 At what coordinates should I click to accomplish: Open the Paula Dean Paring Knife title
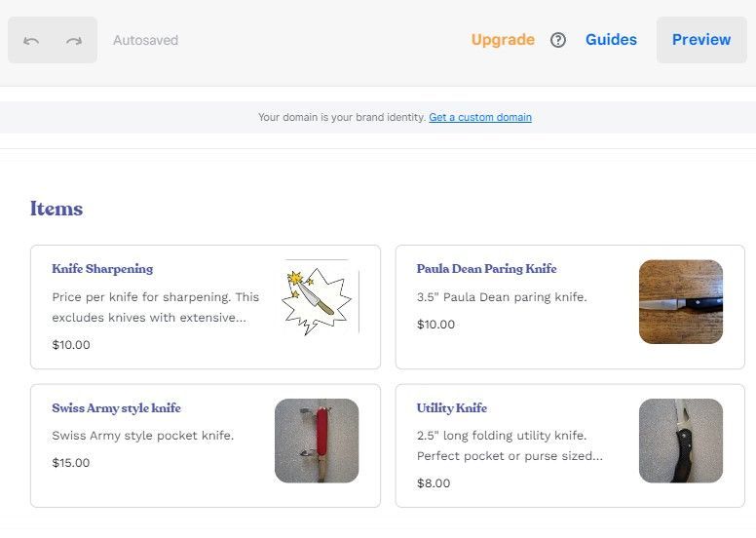click(486, 269)
